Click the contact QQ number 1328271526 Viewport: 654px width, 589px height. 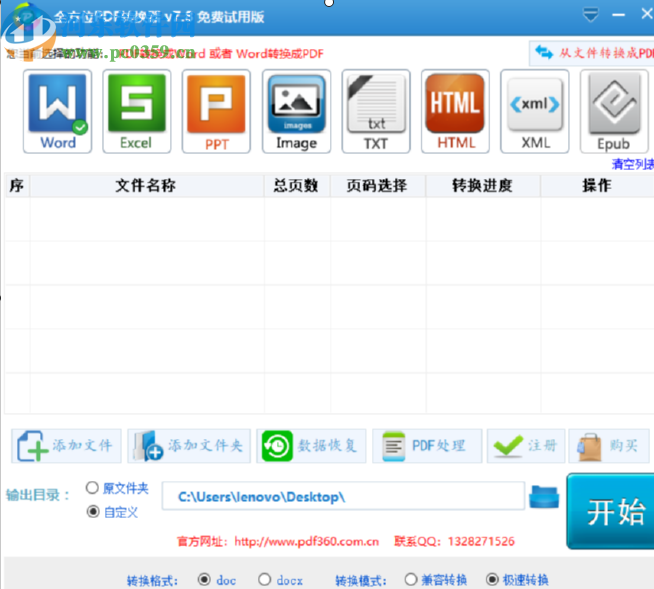click(481, 541)
